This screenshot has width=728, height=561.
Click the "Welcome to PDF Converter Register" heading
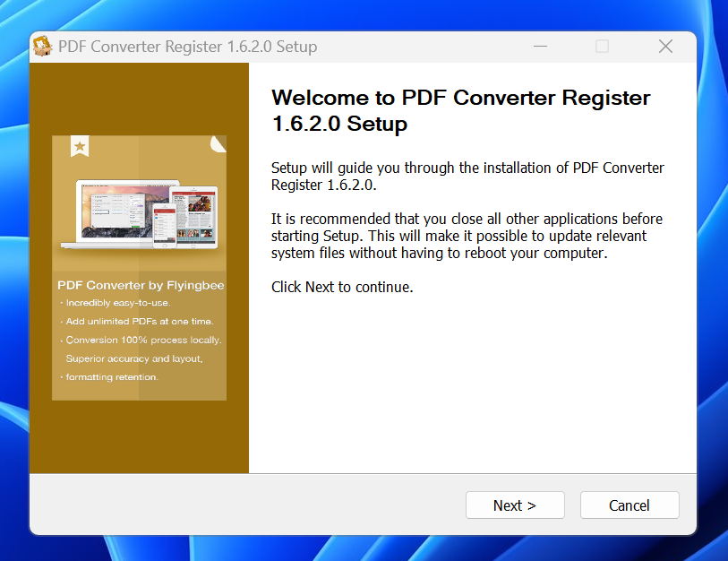click(461, 110)
